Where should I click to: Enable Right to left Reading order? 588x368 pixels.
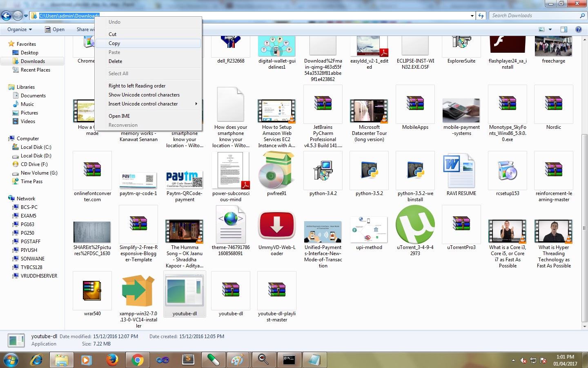137,85
